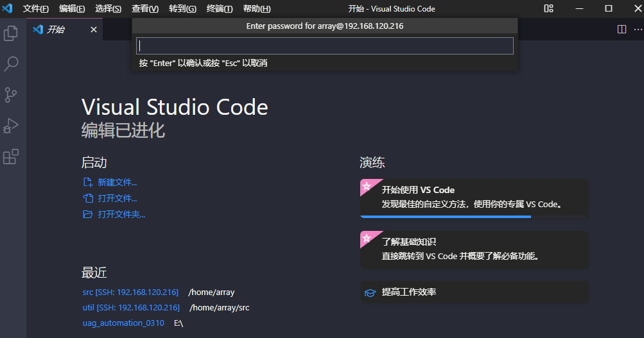Image resolution: width=644 pixels, height=338 pixels.
Task: Click the 'Enter password for array@192.168.120.216' title
Action: tap(324, 26)
